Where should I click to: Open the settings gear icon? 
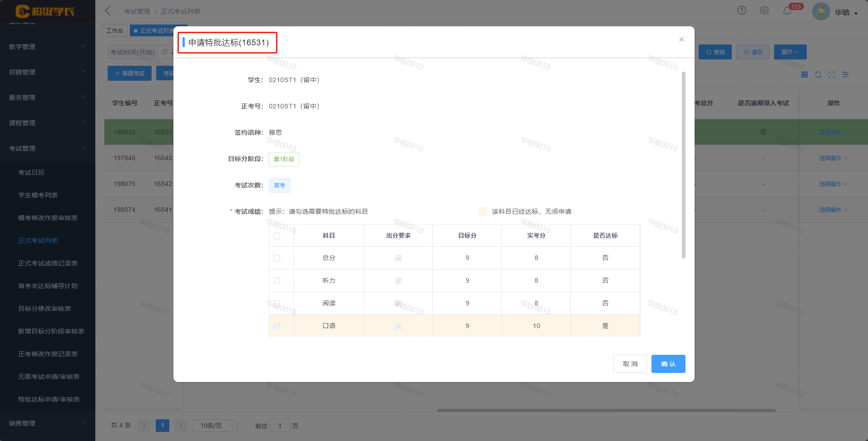764,10
